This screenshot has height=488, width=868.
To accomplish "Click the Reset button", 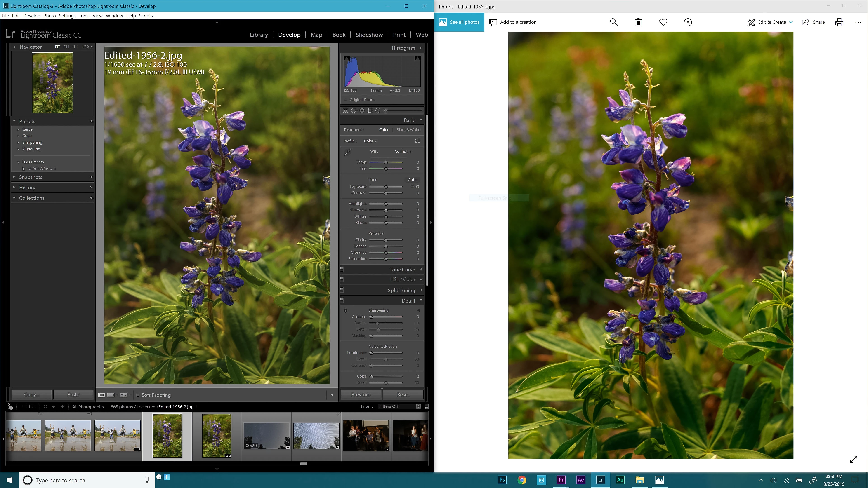I will (x=403, y=394).
